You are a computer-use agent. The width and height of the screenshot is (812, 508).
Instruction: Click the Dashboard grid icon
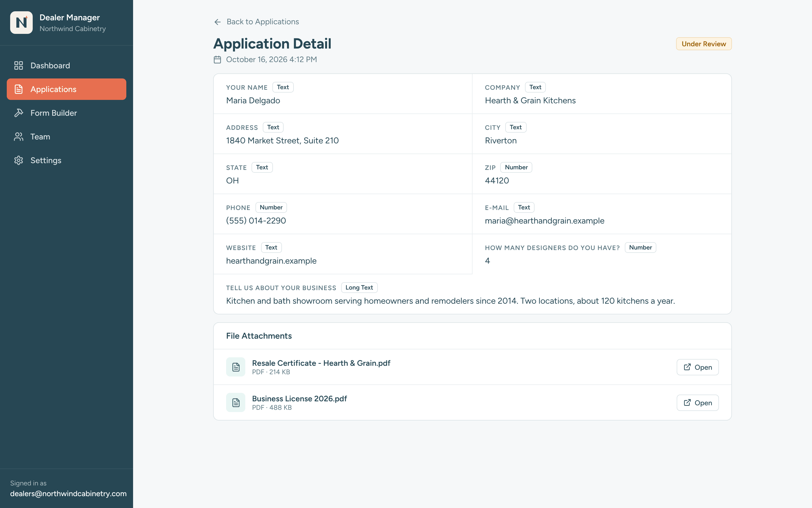pos(18,65)
